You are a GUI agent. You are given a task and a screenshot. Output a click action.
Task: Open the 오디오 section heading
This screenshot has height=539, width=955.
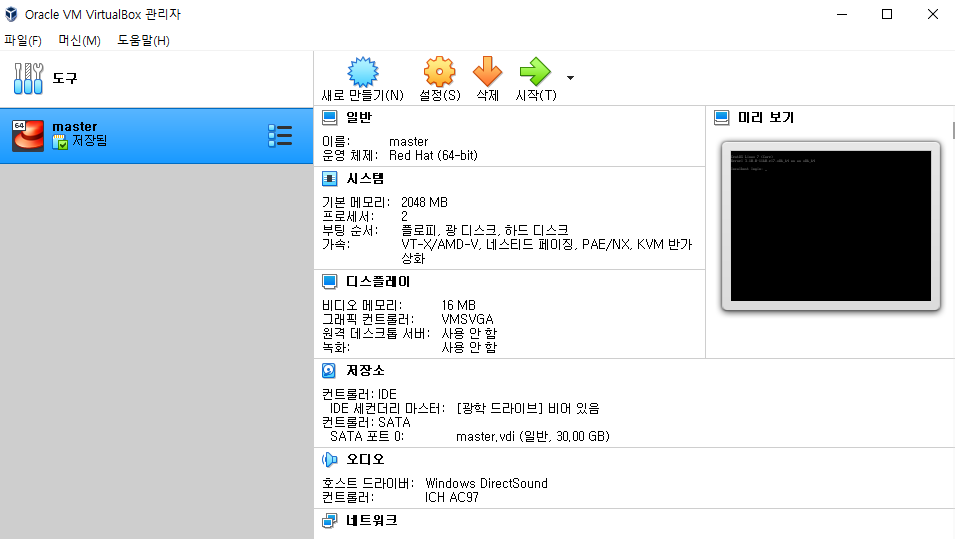pyautogui.click(x=365, y=459)
